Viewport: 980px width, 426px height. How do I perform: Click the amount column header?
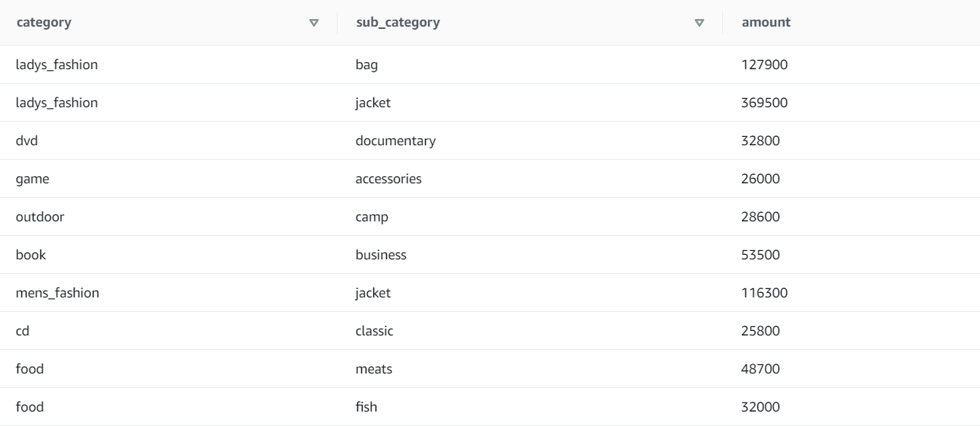(x=766, y=23)
